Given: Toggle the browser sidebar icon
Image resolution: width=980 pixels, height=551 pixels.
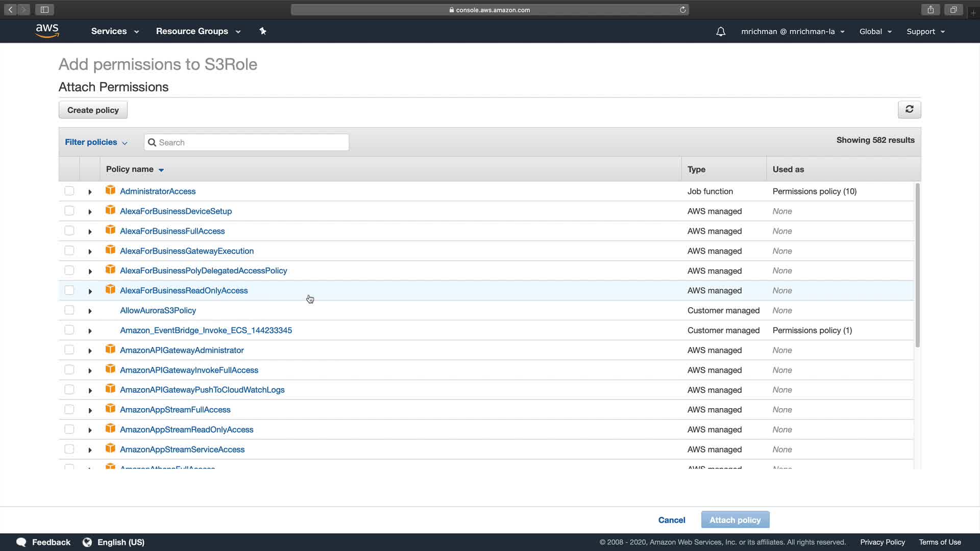Looking at the screenshot, I should pyautogui.click(x=44, y=10).
